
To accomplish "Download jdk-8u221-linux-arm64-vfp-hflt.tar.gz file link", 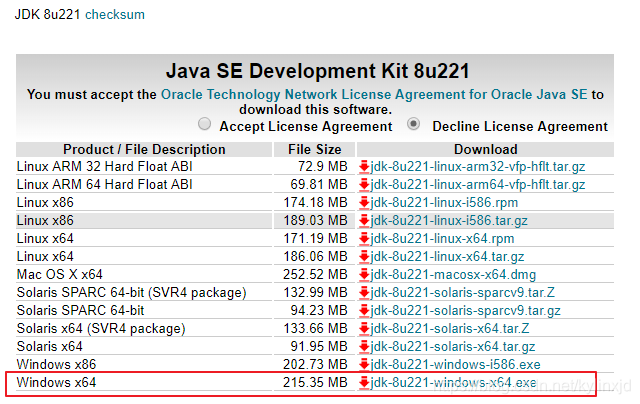I will coord(478,185).
